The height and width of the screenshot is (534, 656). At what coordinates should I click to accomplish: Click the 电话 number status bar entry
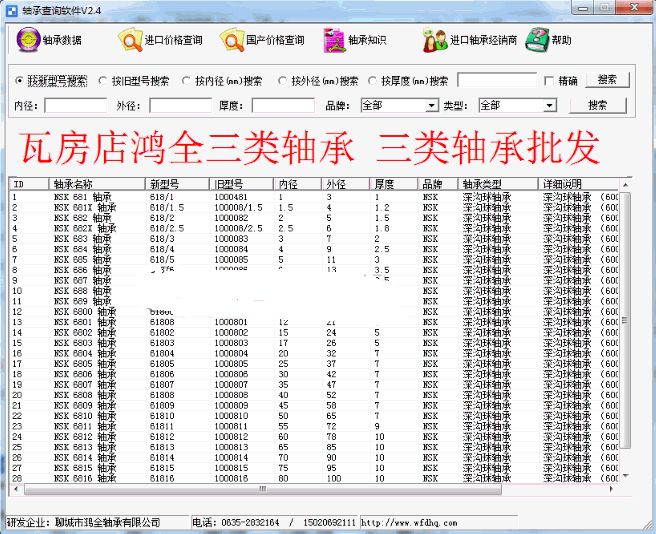click(x=274, y=523)
